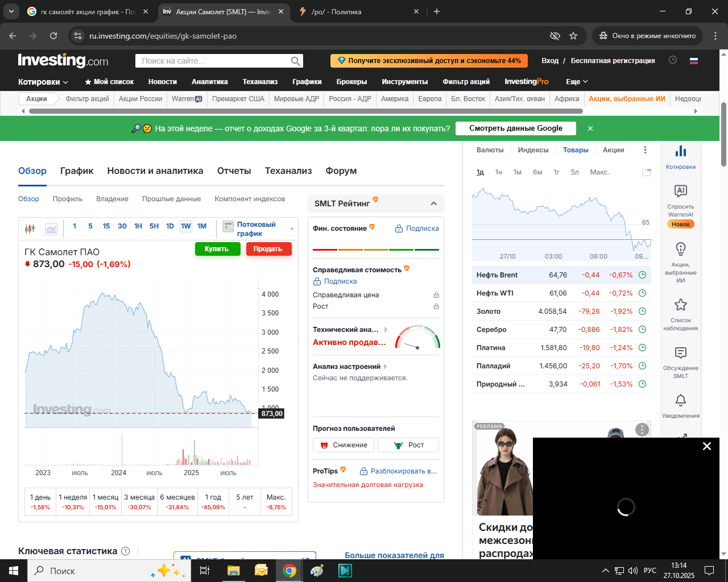Image resolution: width=728 pixels, height=582 pixels.
Task: Click Смотреть данные Google button
Action: [x=516, y=128]
